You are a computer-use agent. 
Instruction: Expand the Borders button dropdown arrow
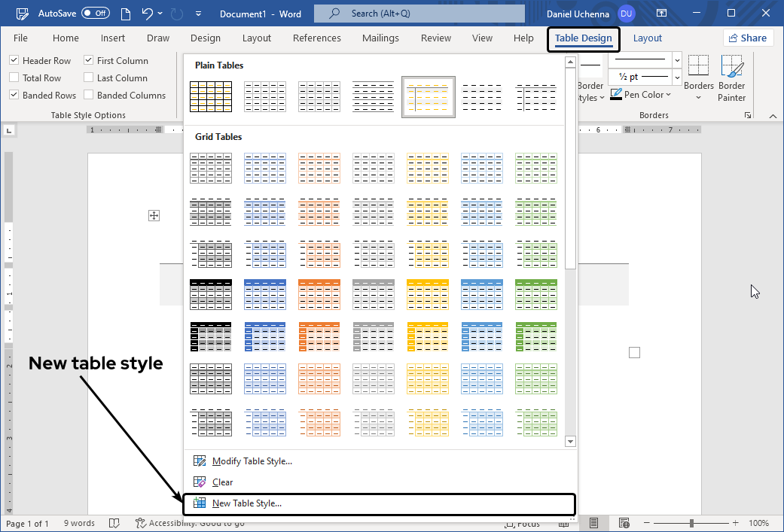(x=698, y=97)
